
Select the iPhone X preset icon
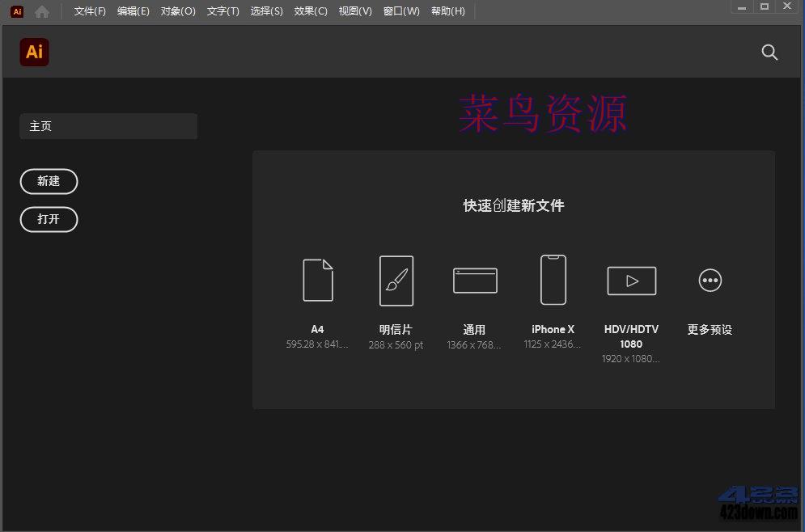[x=553, y=280]
